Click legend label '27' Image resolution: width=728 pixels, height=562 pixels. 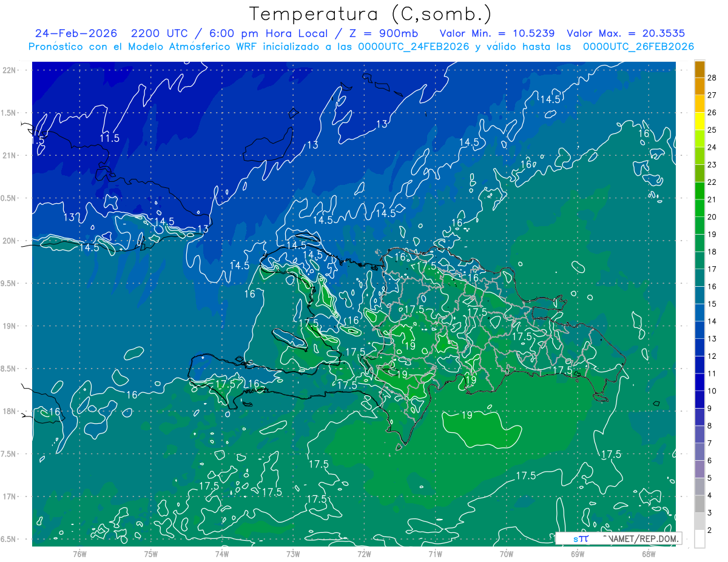tap(712, 95)
